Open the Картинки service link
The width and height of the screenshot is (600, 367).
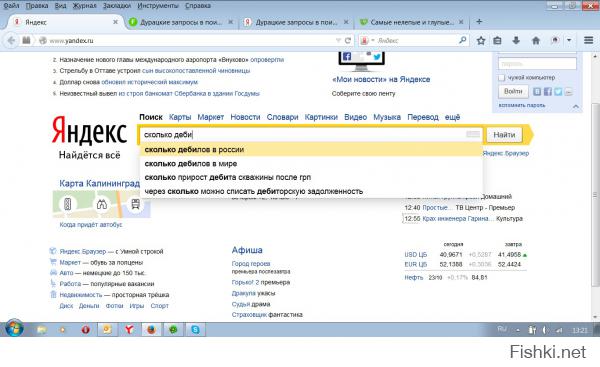click(321, 117)
